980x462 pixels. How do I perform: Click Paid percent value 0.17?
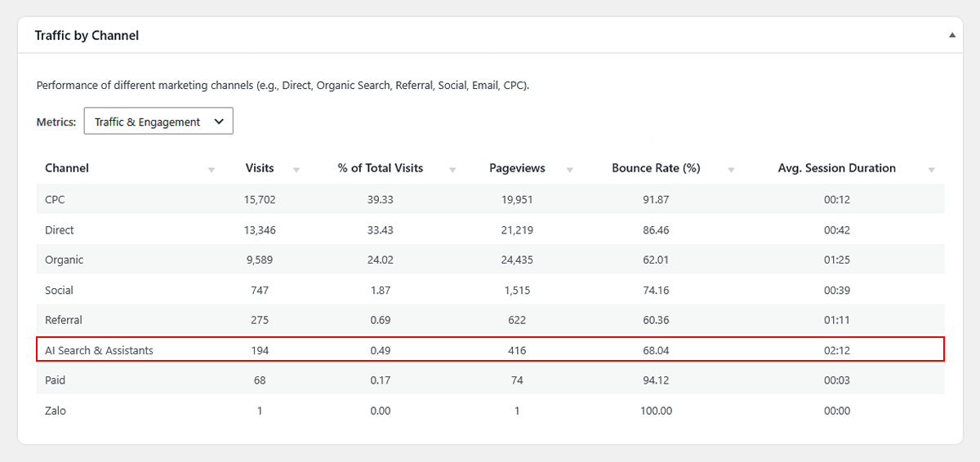pyautogui.click(x=381, y=380)
